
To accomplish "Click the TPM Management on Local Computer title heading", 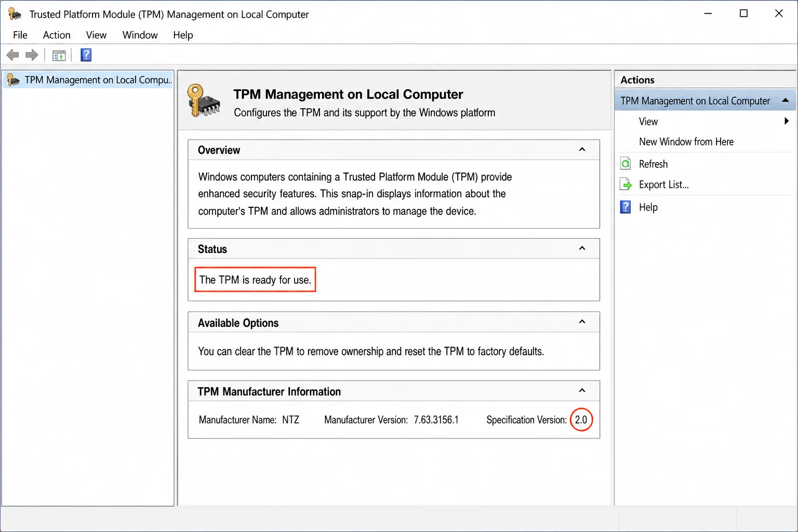I will (x=348, y=94).
